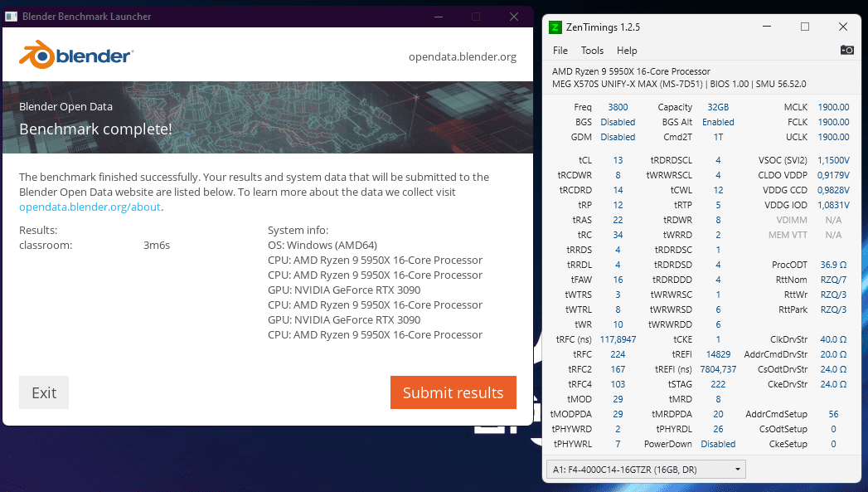
Task: Click the BGS Alt value Enabled
Action: 718,122
